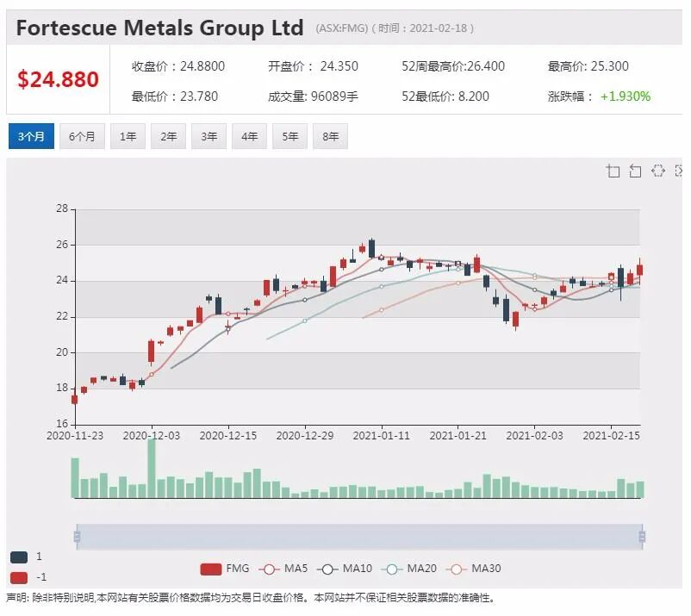Click the 16 y-axis label
Viewport: 691px width, 616px height.
62,424
